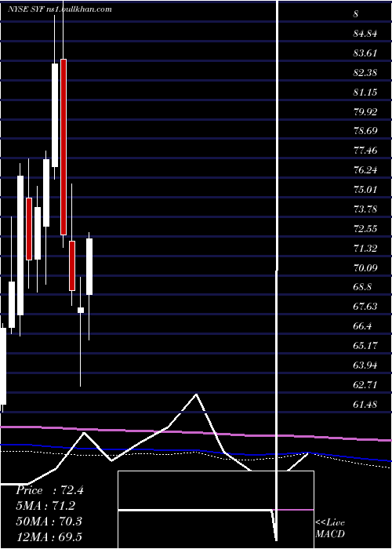The height and width of the screenshot is (549, 392).
Task: Click the 77.46 price axis label
Action: [365, 151]
